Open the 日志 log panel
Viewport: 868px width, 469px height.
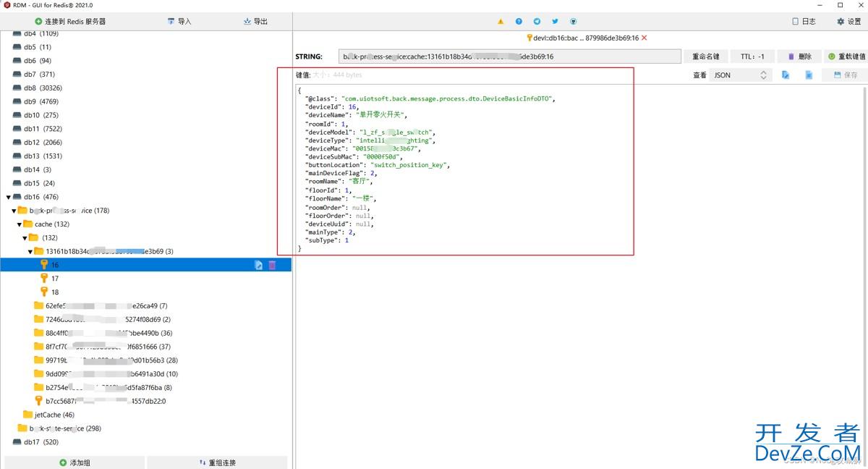(x=804, y=22)
